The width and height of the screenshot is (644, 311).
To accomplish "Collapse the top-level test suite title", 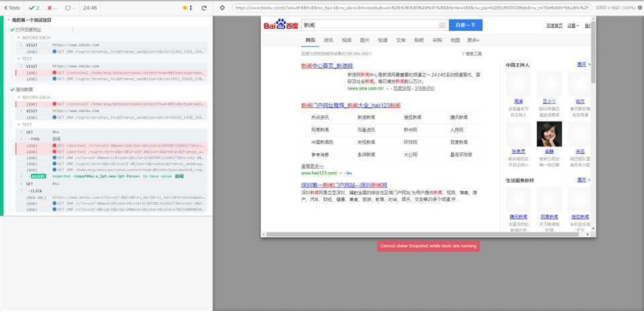I will tap(32, 19).
